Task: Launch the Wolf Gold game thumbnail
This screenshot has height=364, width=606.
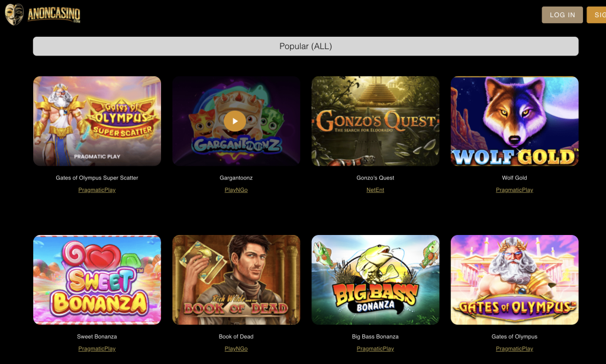Action: tap(514, 121)
